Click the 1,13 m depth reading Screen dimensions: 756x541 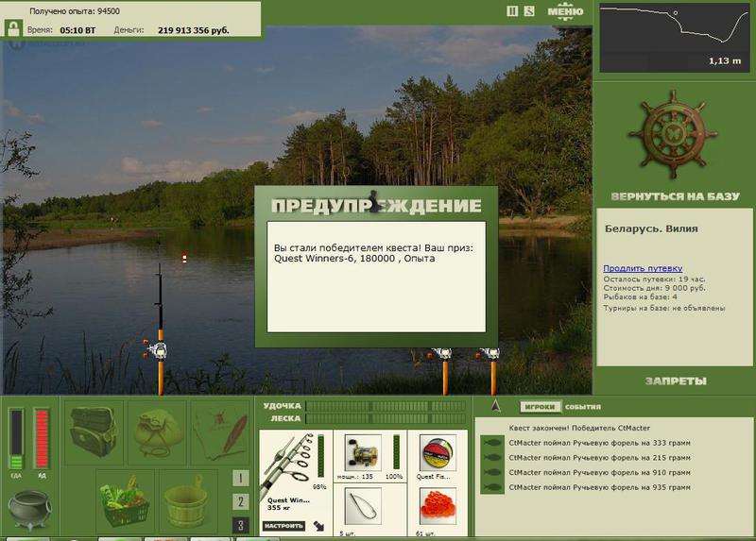coord(725,60)
